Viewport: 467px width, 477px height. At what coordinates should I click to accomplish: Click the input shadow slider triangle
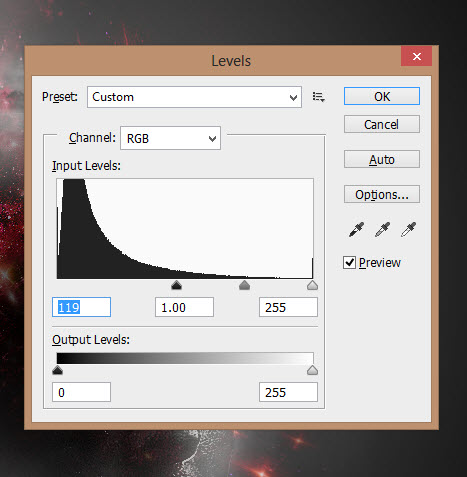176,285
